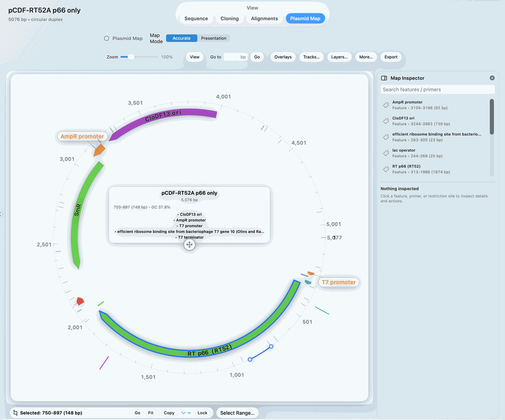Expand the Copy options chevron

(x=183, y=413)
